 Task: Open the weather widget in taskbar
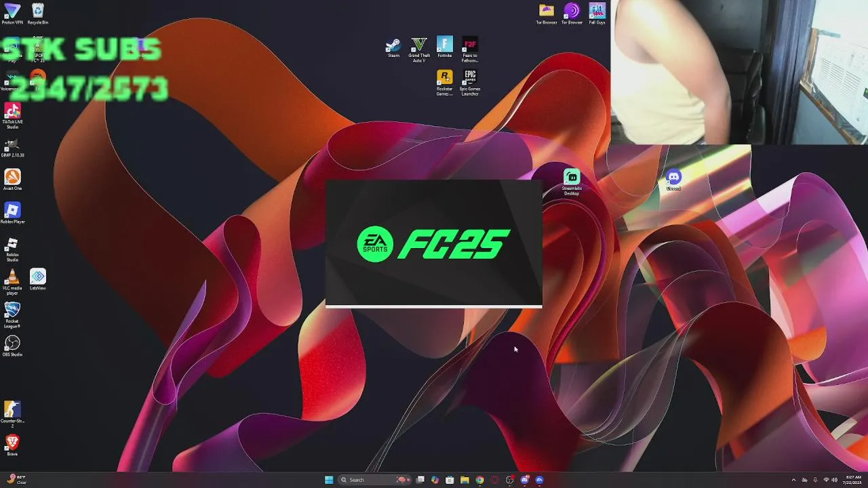tap(16, 480)
